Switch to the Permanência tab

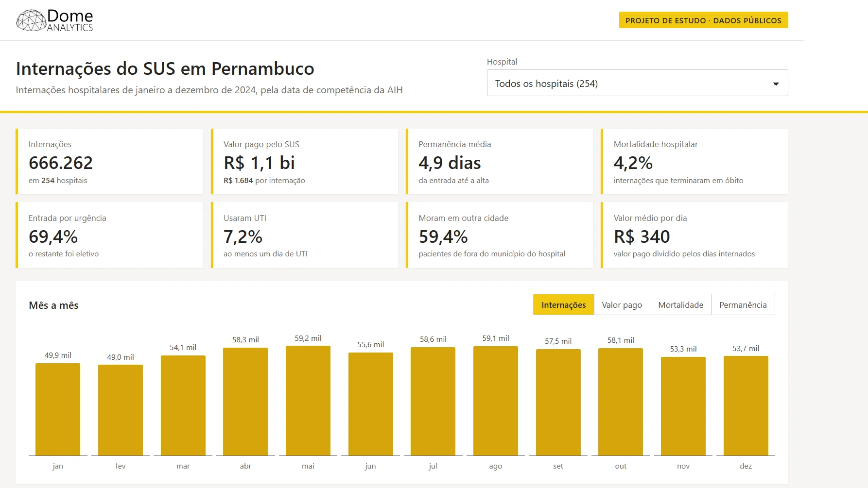pos(743,304)
